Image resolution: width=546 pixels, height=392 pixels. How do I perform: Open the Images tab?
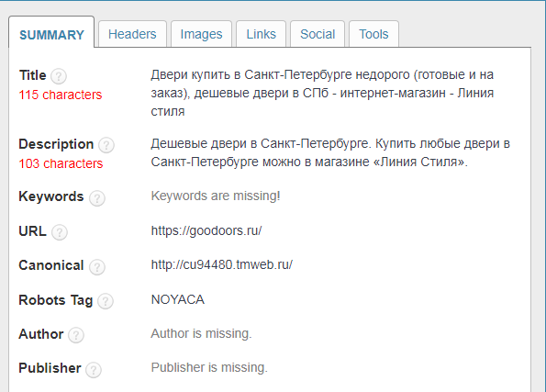click(x=201, y=34)
